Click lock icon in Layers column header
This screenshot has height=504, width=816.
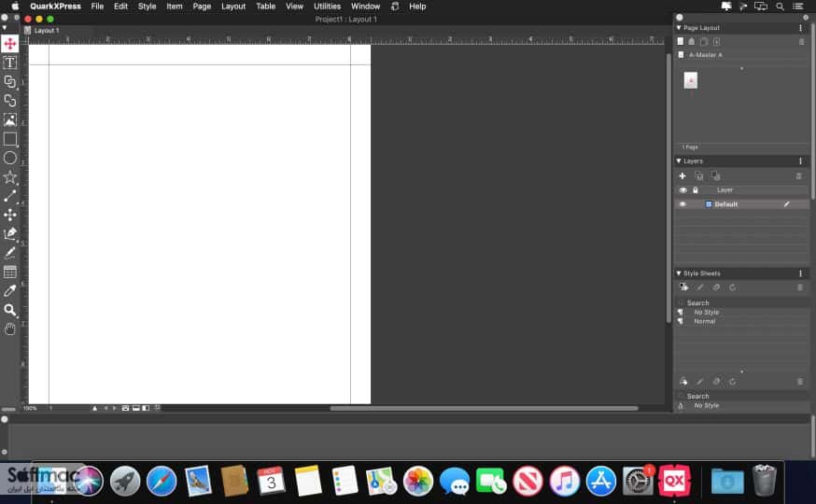coord(696,190)
